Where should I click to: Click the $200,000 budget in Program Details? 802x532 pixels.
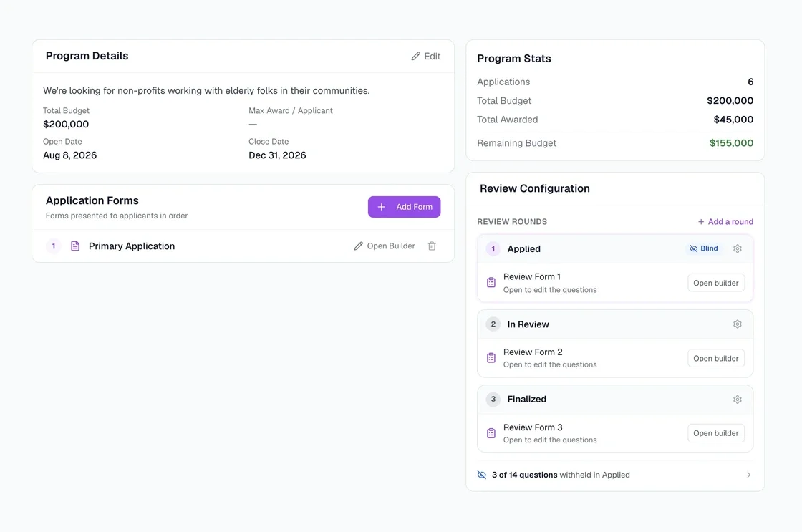pyautogui.click(x=66, y=125)
